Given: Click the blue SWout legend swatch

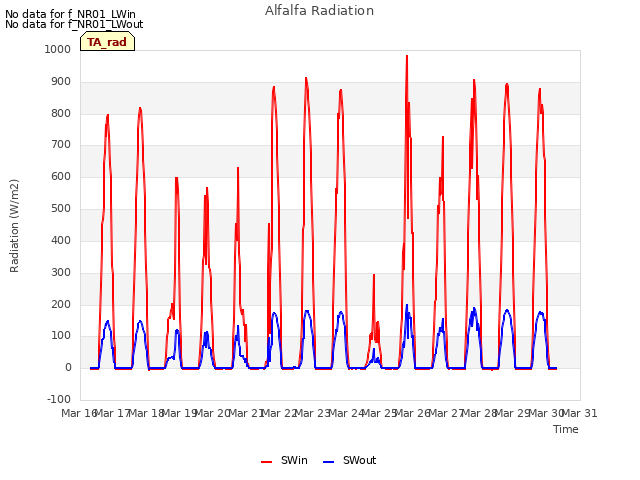Looking at the screenshot, I should (328, 462).
